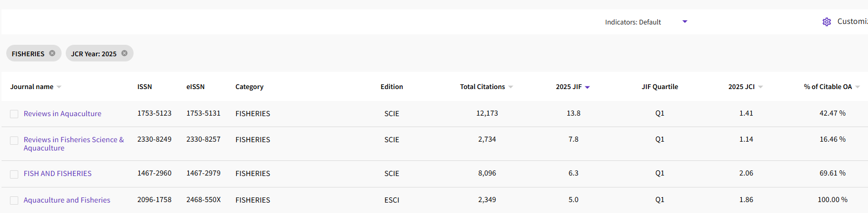Check the Aquaculture and Fisheries row checkbox

pos(14,201)
